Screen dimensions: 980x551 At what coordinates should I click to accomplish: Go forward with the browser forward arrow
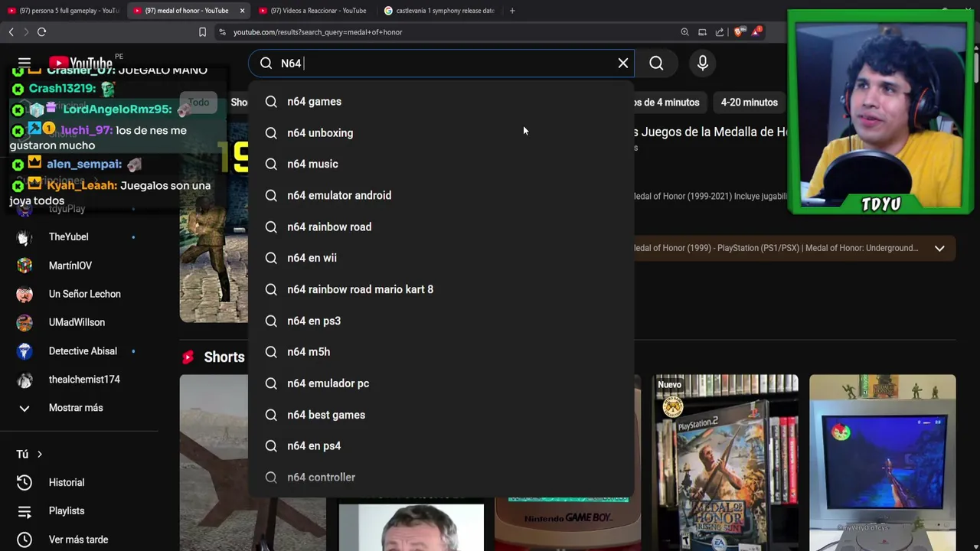coord(25,32)
